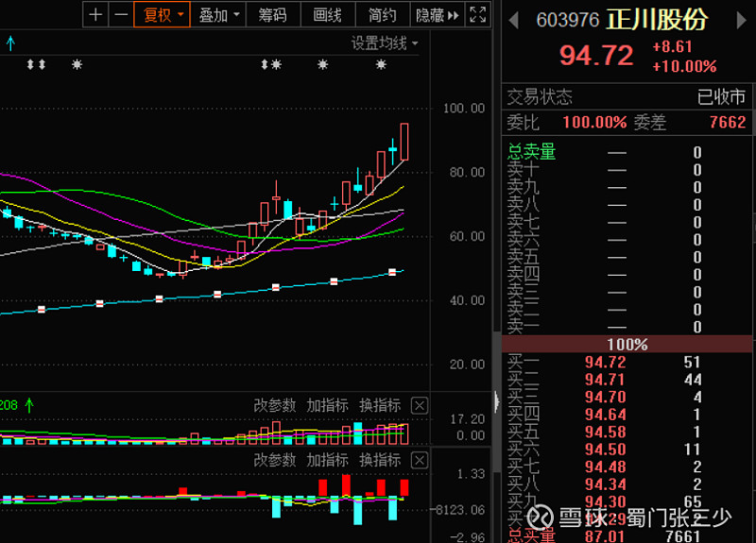
Task: Click the 买七 price 94.48
Action: (605, 467)
